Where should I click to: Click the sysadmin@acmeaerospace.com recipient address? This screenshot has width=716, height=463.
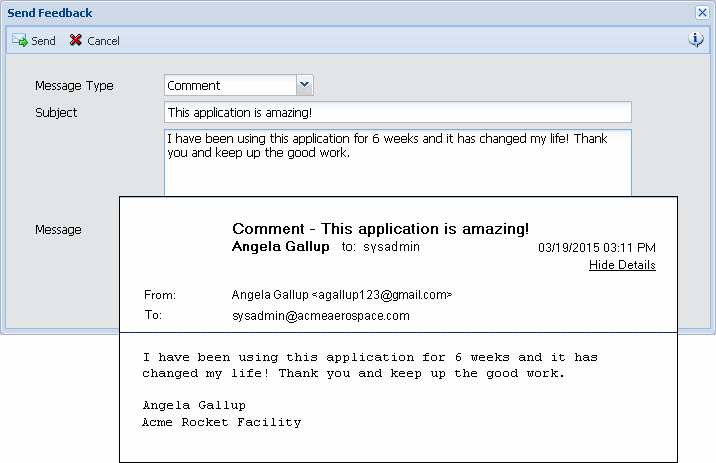(320, 315)
